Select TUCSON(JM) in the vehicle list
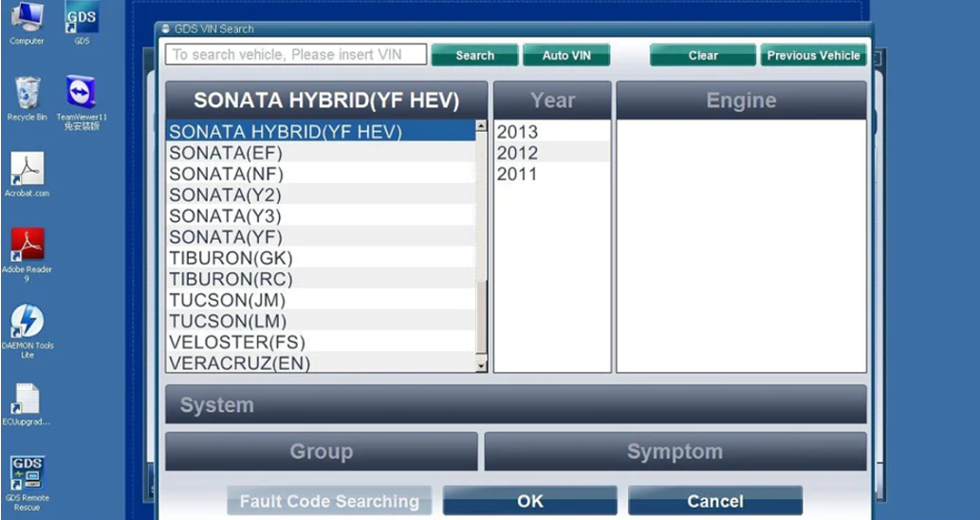This screenshot has width=980, height=520. (321, 300)
